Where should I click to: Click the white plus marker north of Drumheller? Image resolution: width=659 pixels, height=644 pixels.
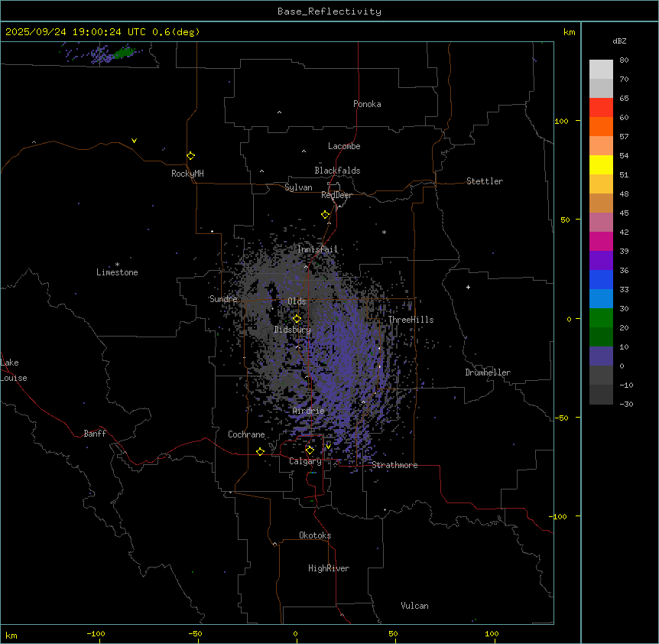coord(468,287)
